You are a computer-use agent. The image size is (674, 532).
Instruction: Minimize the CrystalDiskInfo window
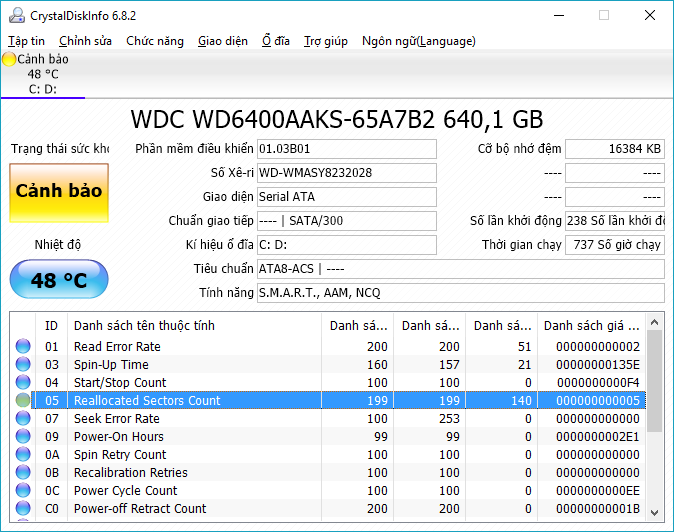[x=559, y=15]
